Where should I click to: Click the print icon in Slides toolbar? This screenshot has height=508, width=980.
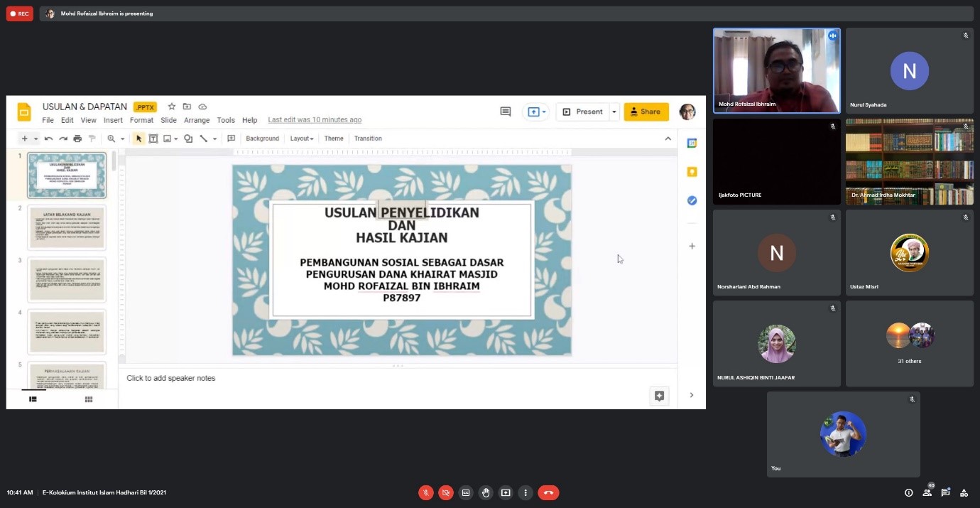pyautogui.click(x=77, y=139)
